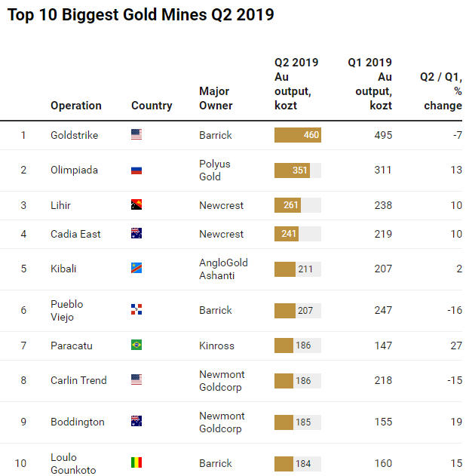Click the Q2 / Q1 % change header
Viewport: 466px width, 476px height.
[441, 91]
